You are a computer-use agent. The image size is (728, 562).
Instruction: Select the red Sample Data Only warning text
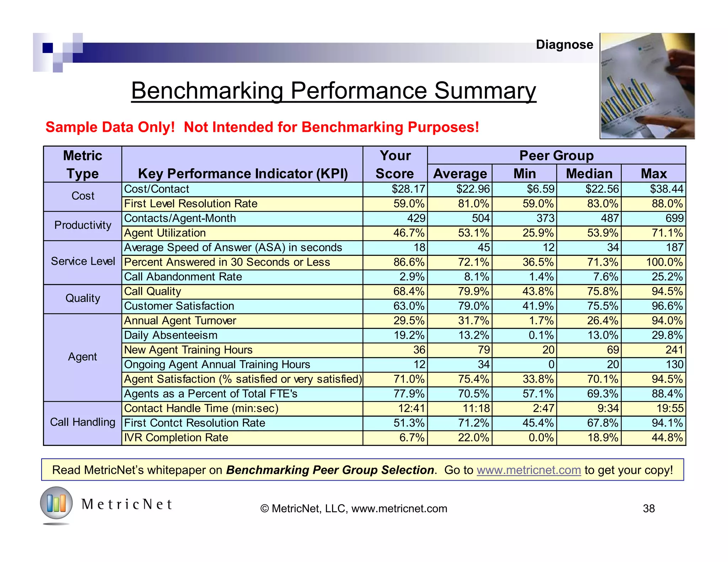click(x=262, y=127)
